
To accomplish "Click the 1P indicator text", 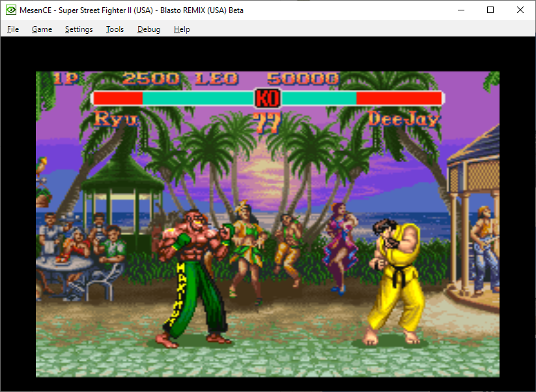I will tap(66, 79).
